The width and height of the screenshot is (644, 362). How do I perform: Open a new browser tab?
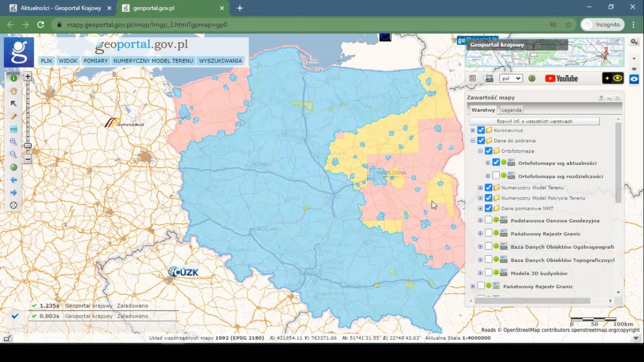[x=240, y=8]
